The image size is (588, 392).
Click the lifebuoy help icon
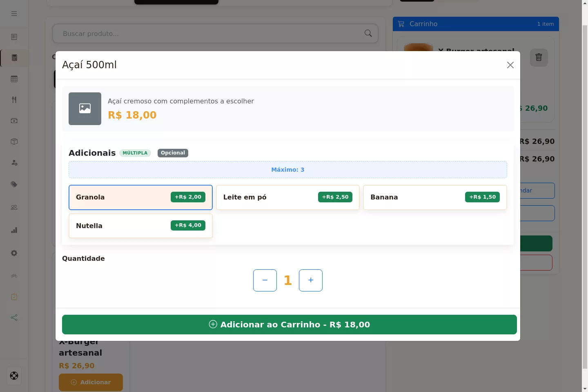click(x=14, y=376)
